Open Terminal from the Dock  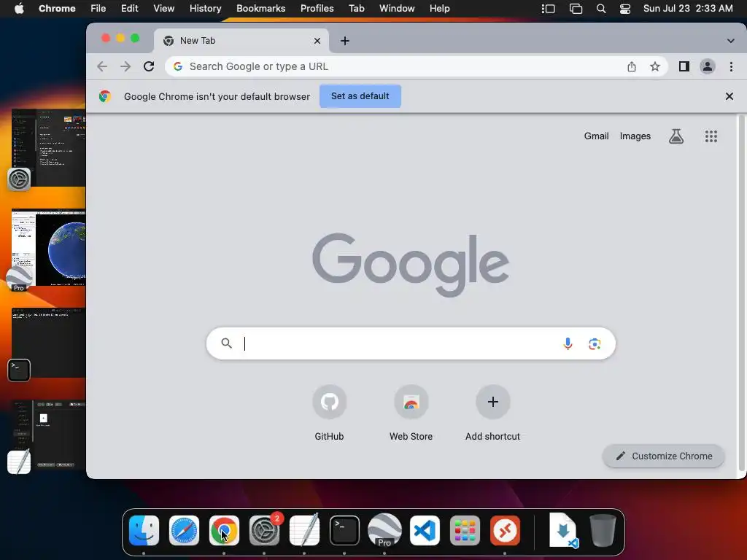click(x=344, y=530)
